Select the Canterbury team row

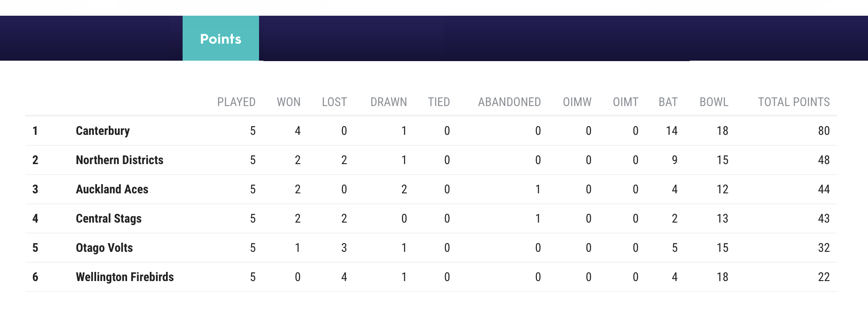coord(431,131)
